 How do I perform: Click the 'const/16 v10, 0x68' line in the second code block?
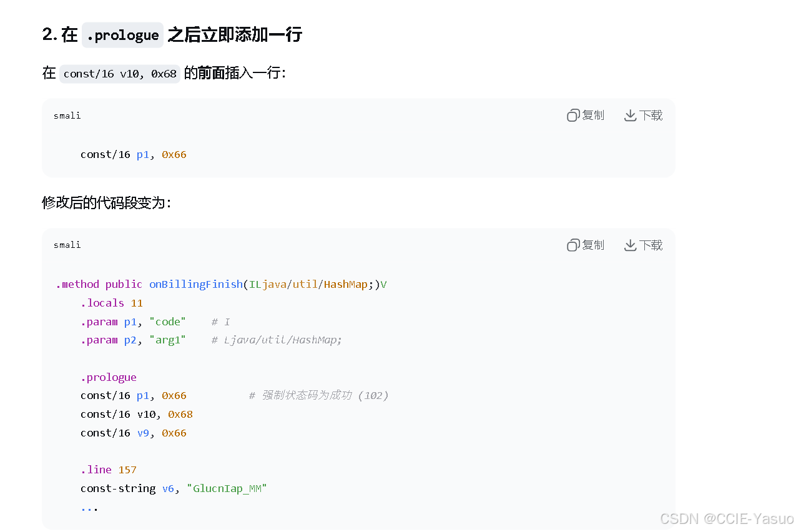coord(137,414)
